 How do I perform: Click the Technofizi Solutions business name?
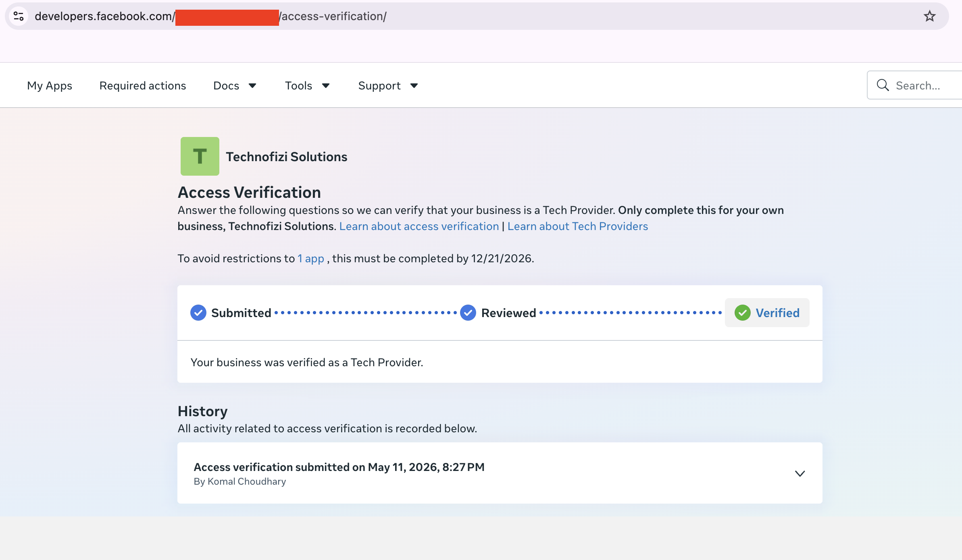(286, 156)
